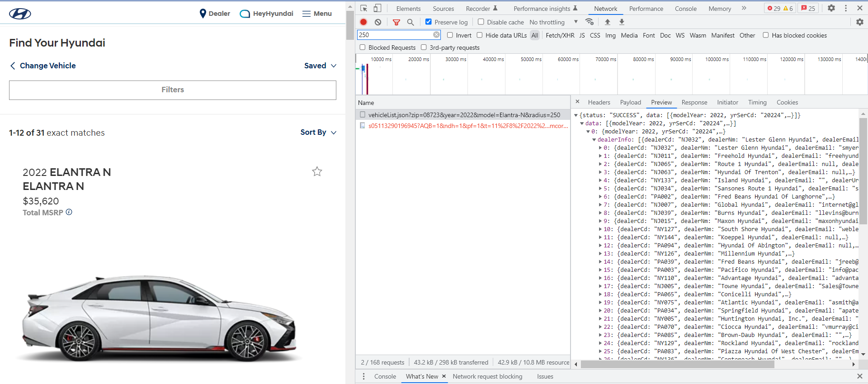Go back via Change Vehicle link
This screenshot has height=384, width=868.
43,66
